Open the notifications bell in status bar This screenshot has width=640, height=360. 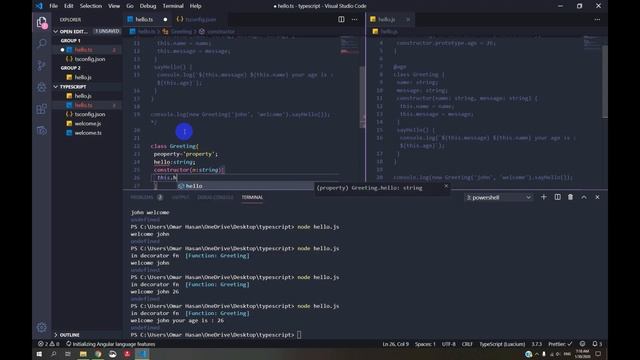tap(597, 344)
